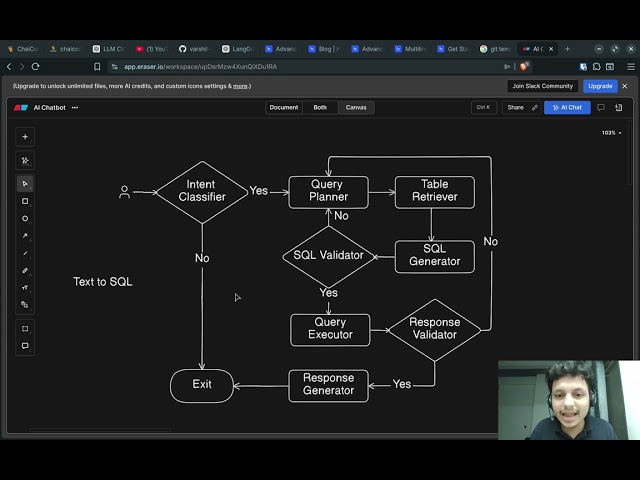Open the AI Chatbot file options ellipsis
640x480 pixels.
coord(75,107)
